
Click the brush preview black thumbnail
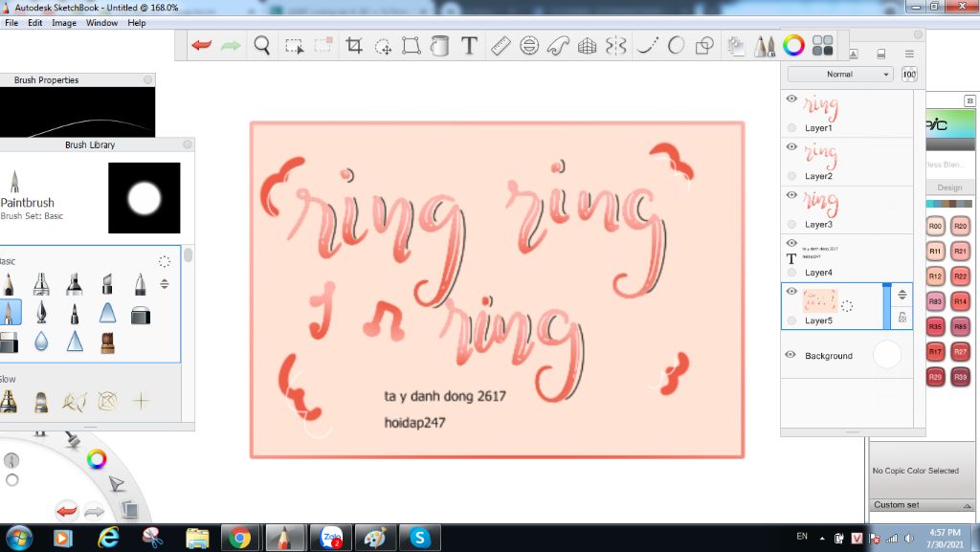[145, 198]
